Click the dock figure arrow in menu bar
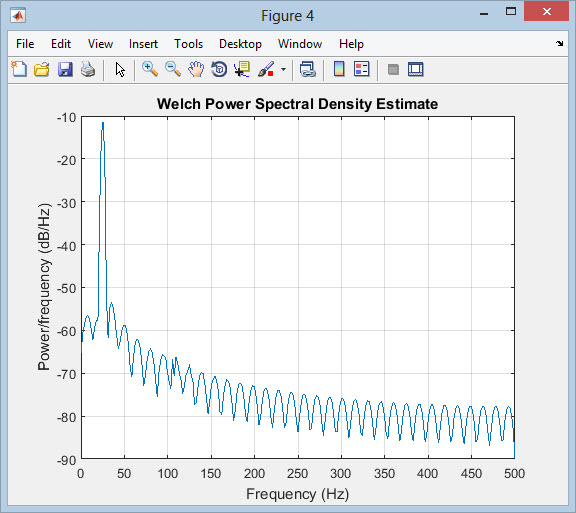Screen dimensions: 576x513 click(559, 44)
